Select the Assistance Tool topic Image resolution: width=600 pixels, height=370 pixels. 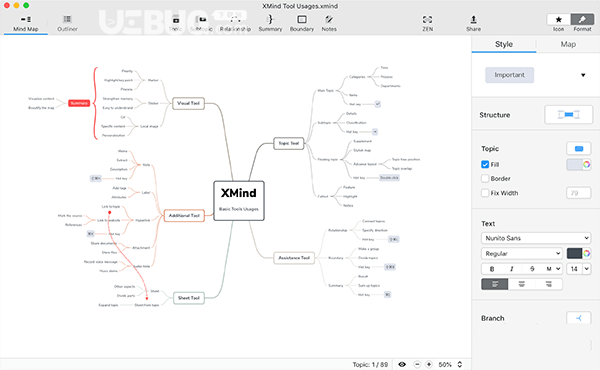tap(294, 258)
